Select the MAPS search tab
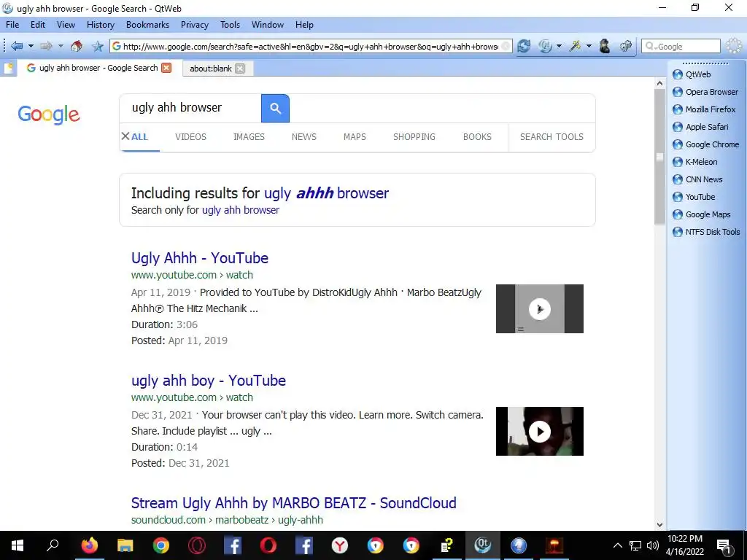Screen dimensions: 747x560 point(355,136)
